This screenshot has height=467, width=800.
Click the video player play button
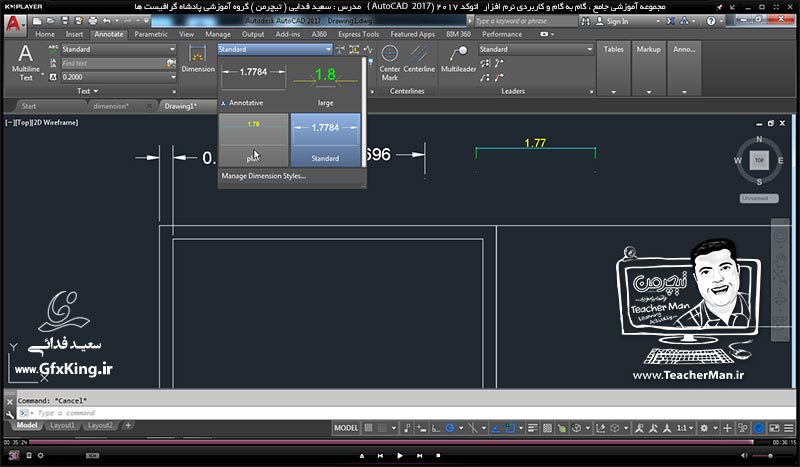tap(399, 456)
